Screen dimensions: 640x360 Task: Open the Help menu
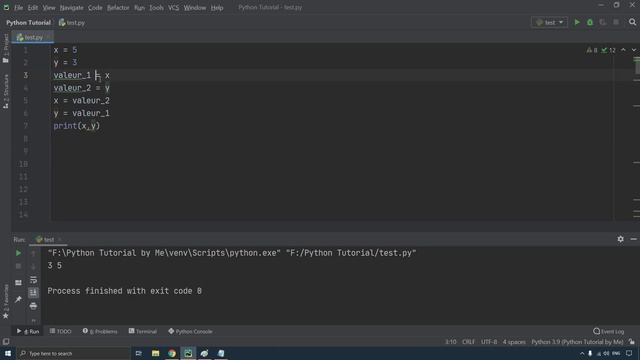217,7
